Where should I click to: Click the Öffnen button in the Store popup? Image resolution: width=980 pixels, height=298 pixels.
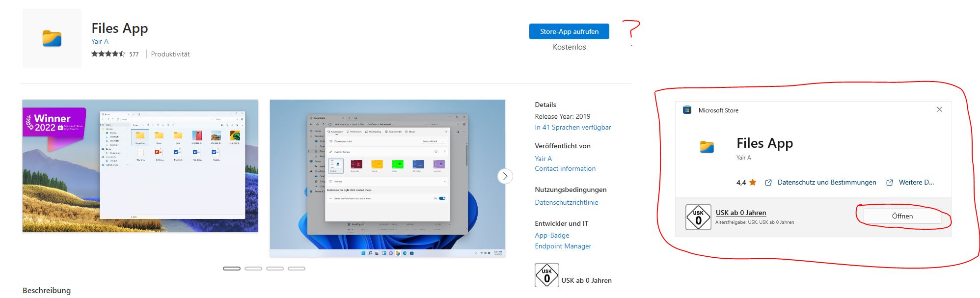[902, 216]
